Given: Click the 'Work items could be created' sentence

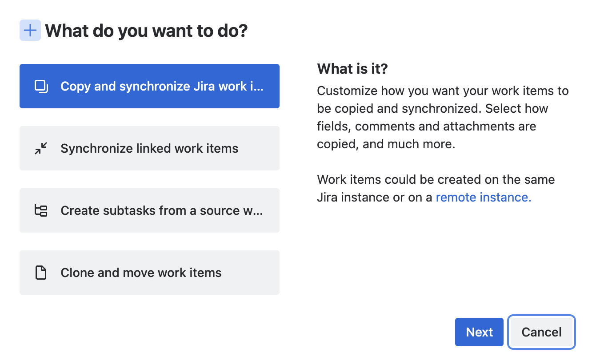Looking at the screenshot, I should click(436, 188).
